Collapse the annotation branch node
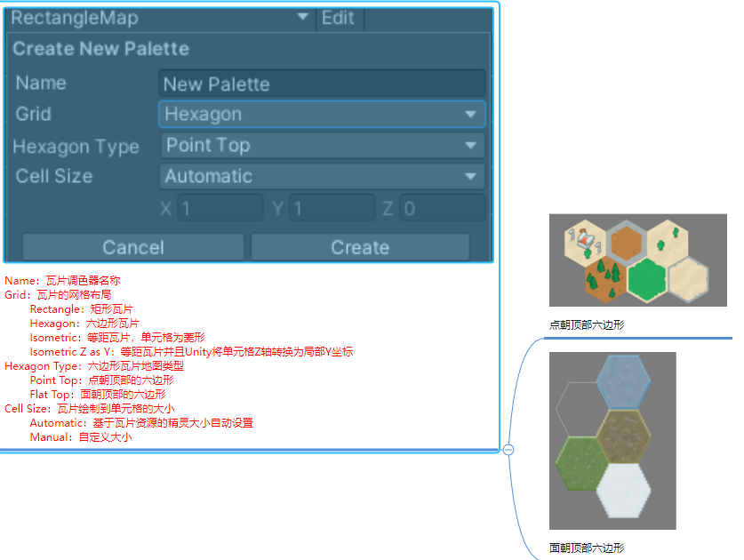 [508, 450]
